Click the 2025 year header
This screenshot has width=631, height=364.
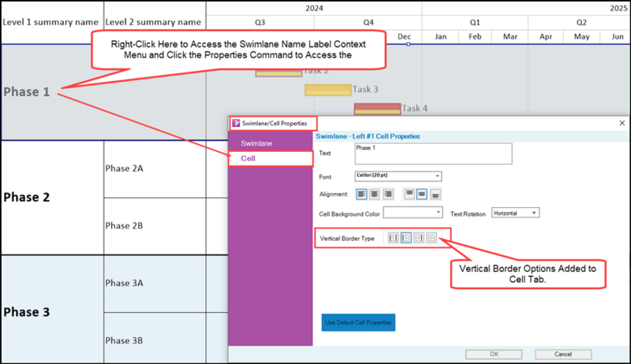618,9
